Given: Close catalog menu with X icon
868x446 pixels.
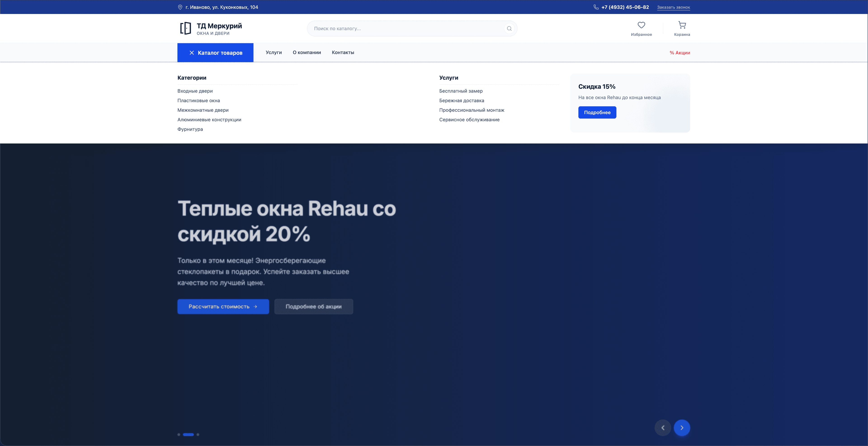Looking at the screenshot, I should [191, 53].
